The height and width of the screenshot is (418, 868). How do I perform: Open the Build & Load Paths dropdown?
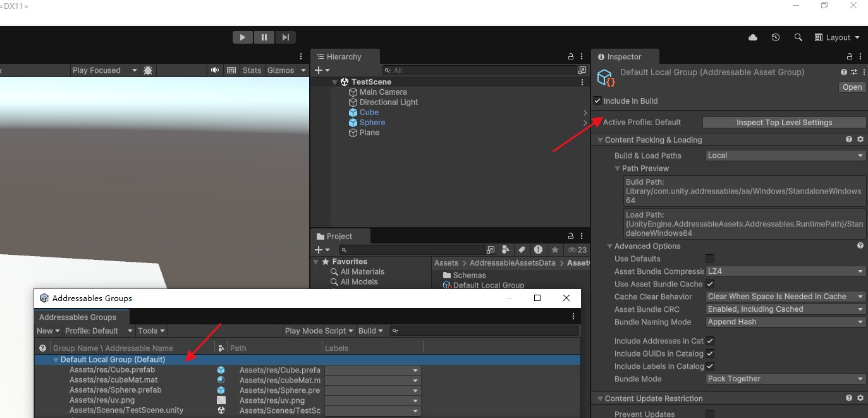pyautogui.click(x=786, y=156)
